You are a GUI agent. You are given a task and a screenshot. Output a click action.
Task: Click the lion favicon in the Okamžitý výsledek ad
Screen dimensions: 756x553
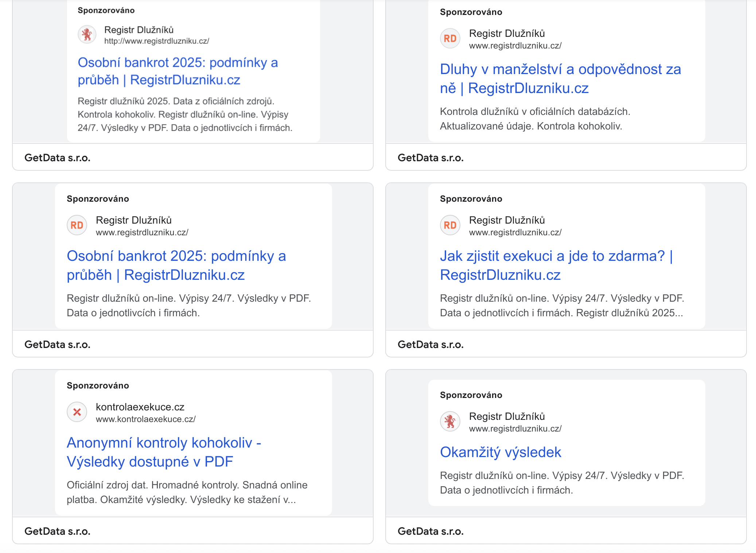click(450, 422)
